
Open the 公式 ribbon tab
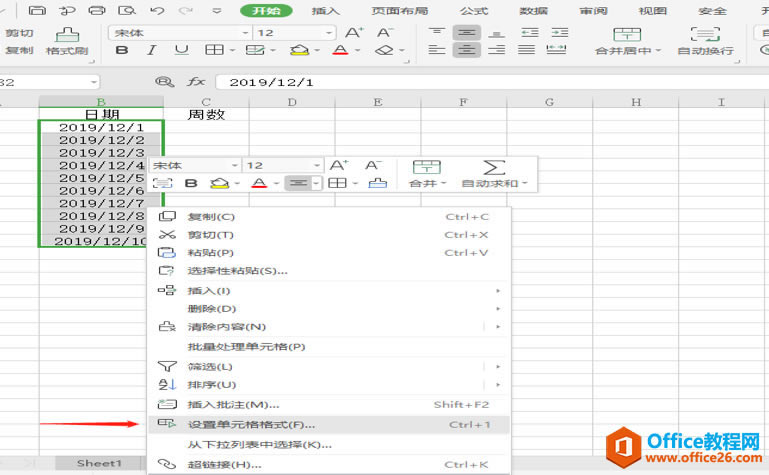(474, 11)
